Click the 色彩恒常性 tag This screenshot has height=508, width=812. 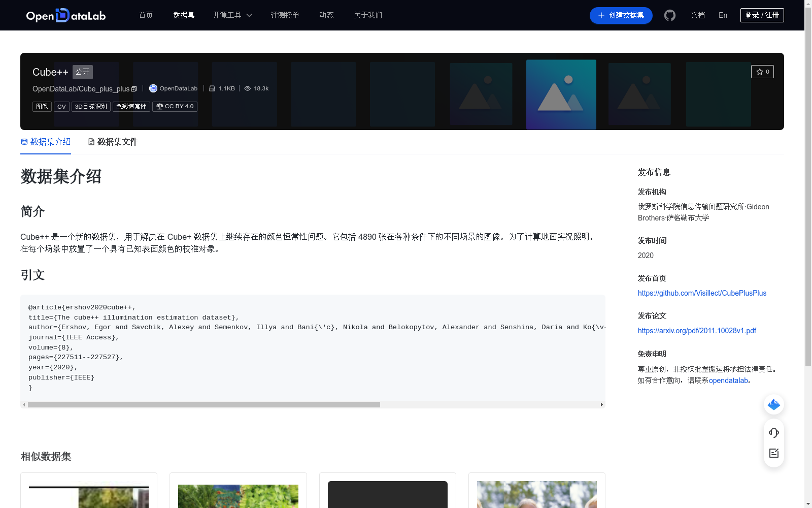click(131, 107)
